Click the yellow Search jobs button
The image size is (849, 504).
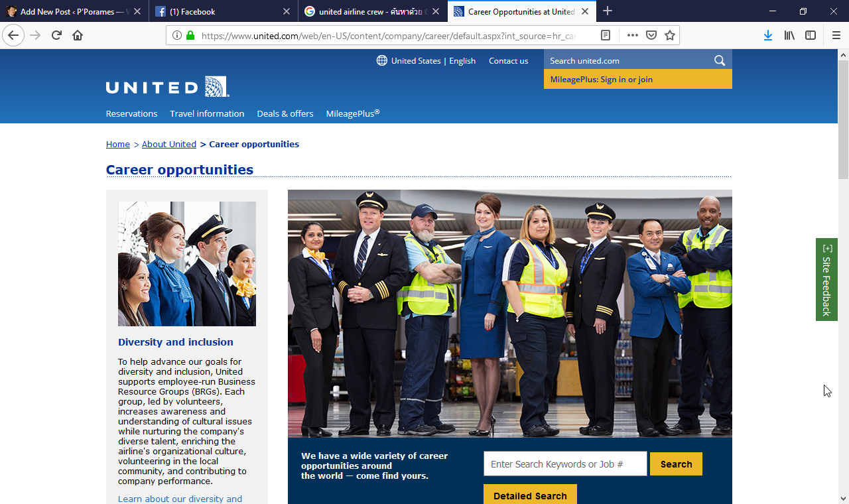(x=676, y=464)
